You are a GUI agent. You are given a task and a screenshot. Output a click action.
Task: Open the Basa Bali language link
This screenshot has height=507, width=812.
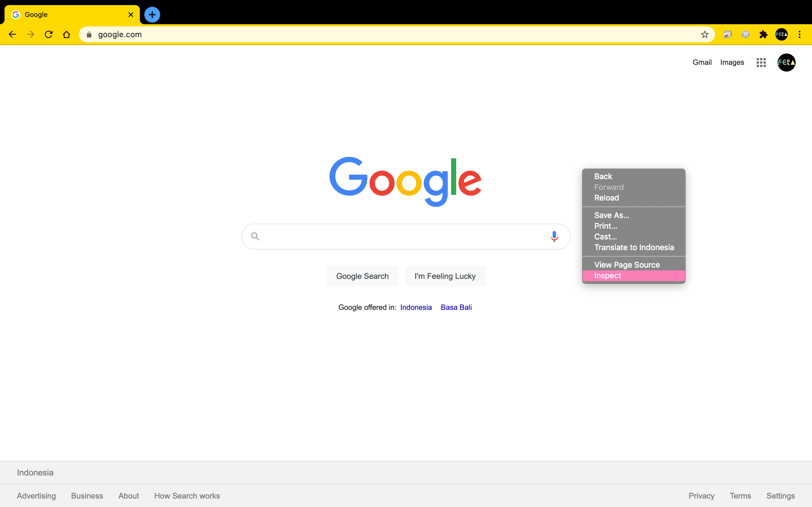(456, 307)
